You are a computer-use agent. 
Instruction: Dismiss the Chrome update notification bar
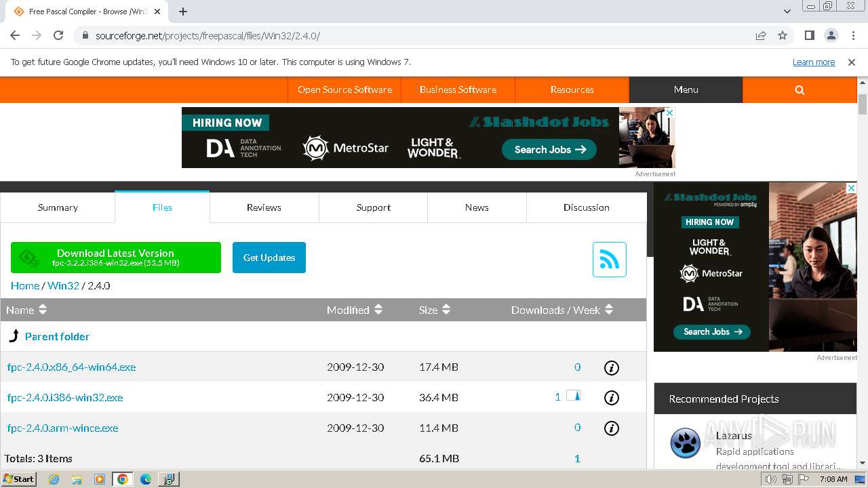tap(852, 62)
